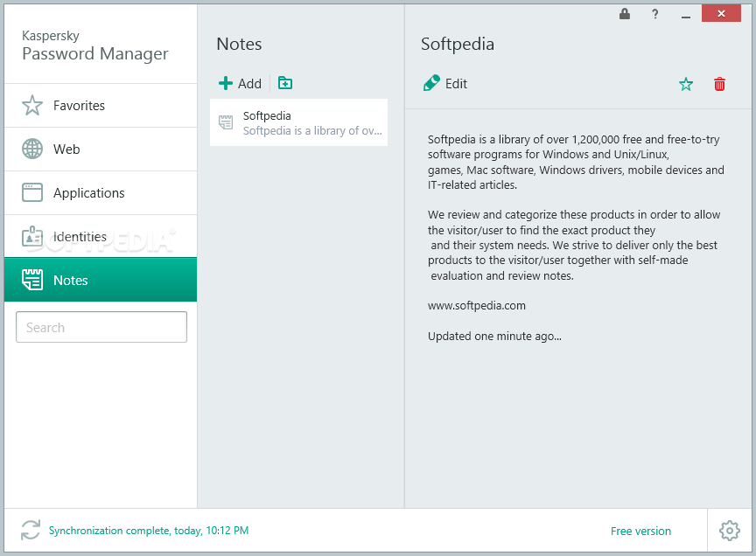
Task: Click the synchronization complete status text
Action: tap(149, 531)
